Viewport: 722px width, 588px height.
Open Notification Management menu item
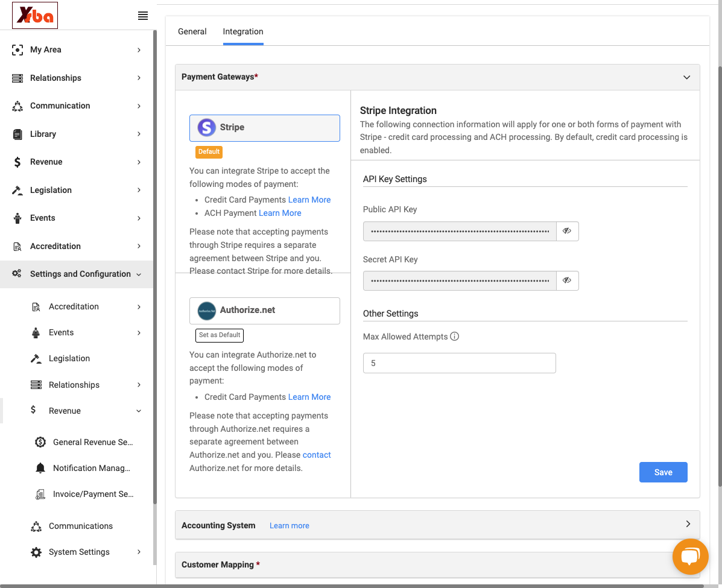click(92, 468)
